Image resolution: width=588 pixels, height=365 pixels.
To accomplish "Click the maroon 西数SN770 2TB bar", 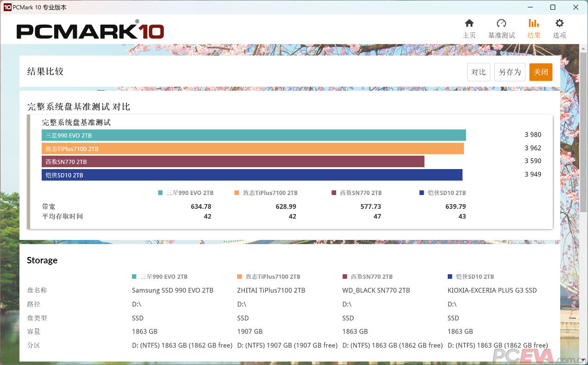I will click(233, 161).
